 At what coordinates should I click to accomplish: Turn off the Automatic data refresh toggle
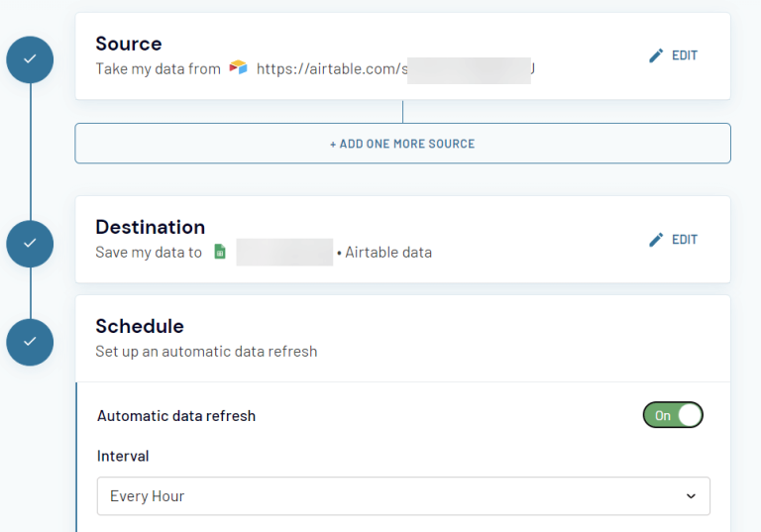(673, 415)
